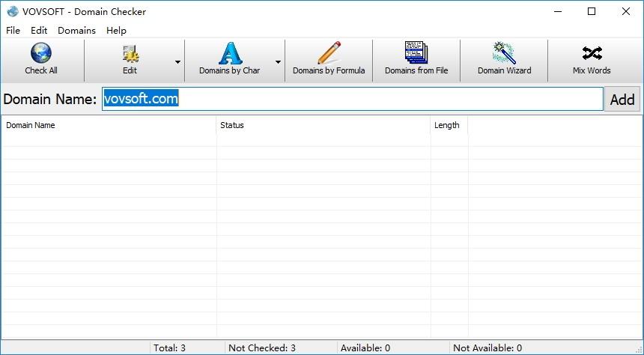This screenshot has height=355, width=644.
Task: Click the 'Total: 3' status bar entry
Action: [169, 348]
